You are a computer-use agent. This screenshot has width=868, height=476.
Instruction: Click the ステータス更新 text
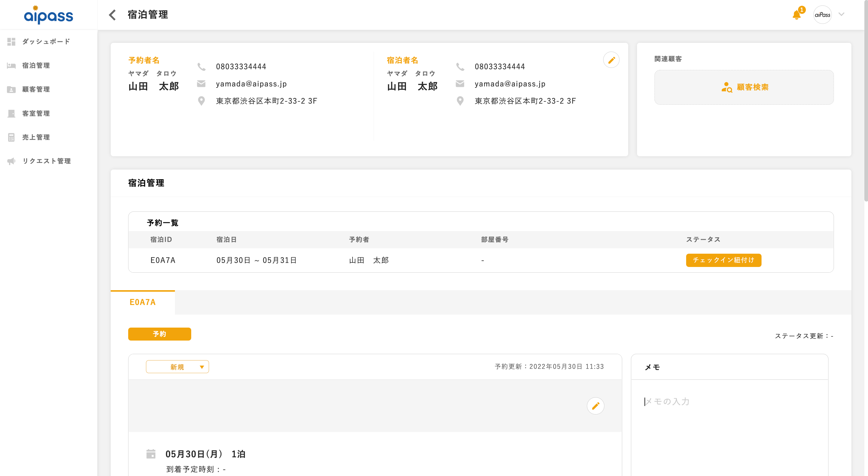(804, 336)
